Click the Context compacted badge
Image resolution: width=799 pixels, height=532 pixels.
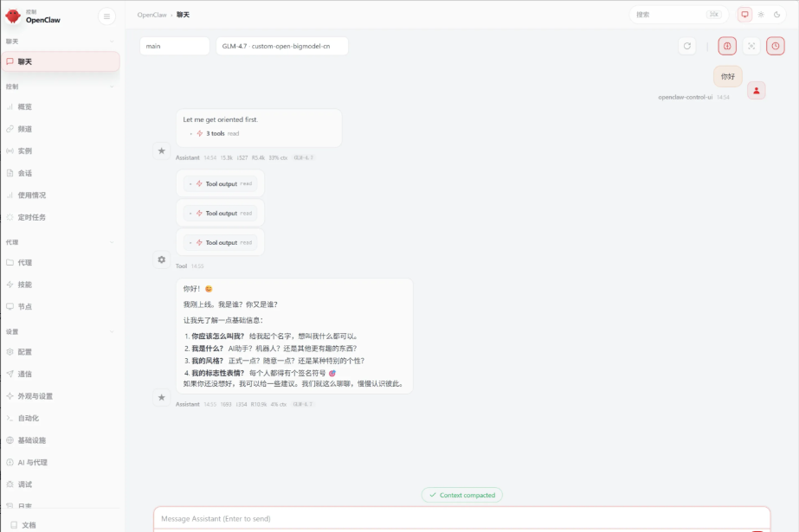pyautogui.click(x=462, y=495)
